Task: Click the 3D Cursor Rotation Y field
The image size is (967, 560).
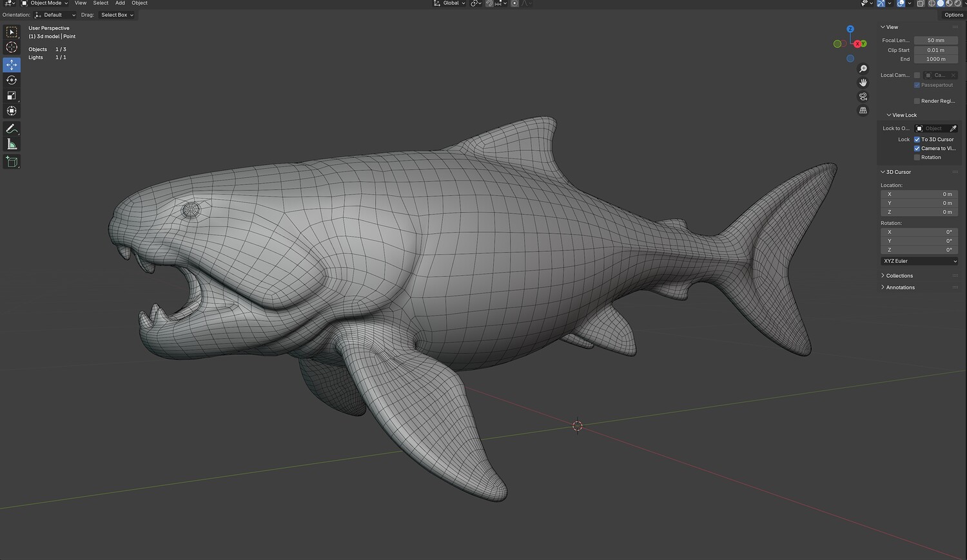Action: 919,241
